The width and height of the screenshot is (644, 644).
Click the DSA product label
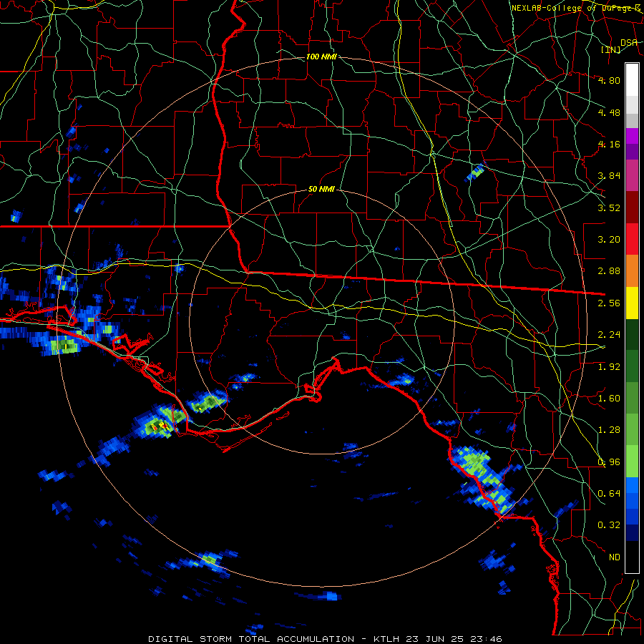[x=629, y=42]
